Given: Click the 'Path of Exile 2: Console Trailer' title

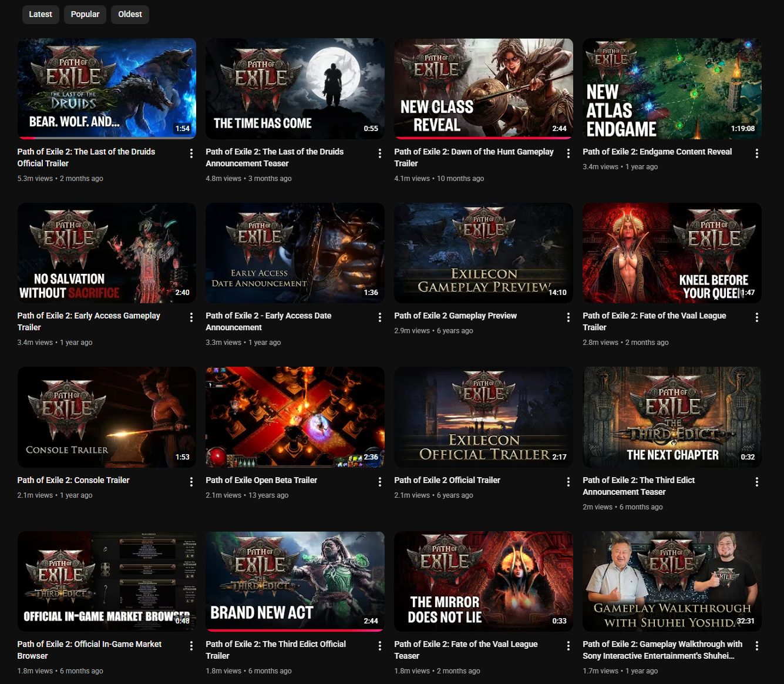Looking at the screenshot, I should point(73,480).
